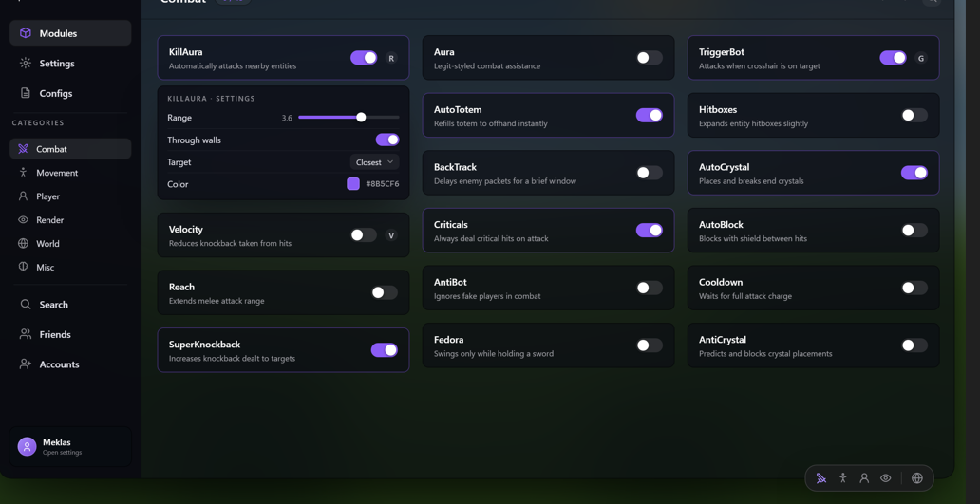980x504 pixels.
Task: Enable the AntiBot toggle
Action: tap(650, 288)
